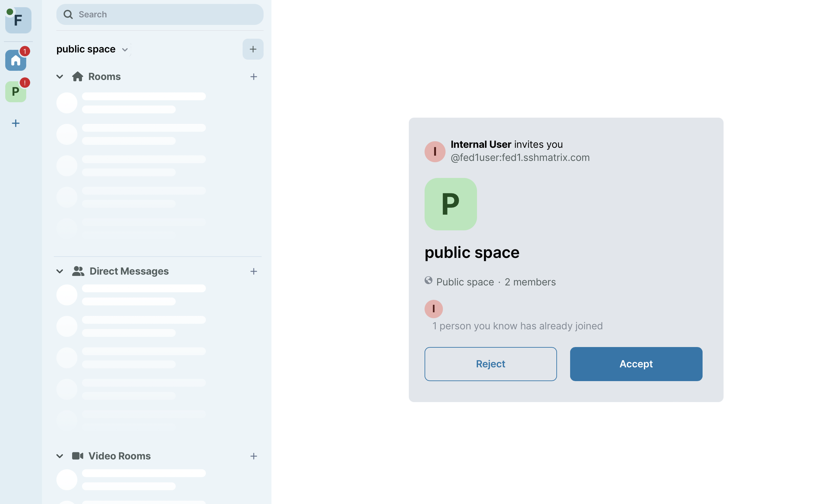Add a new Video Room with plus

pos(253,456)
